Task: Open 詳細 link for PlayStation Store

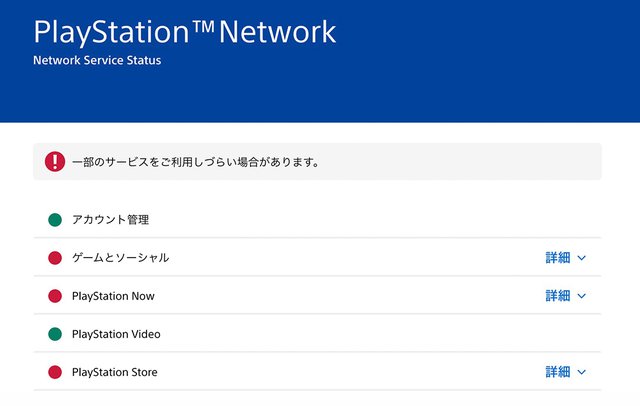Action: coord(557,372)
